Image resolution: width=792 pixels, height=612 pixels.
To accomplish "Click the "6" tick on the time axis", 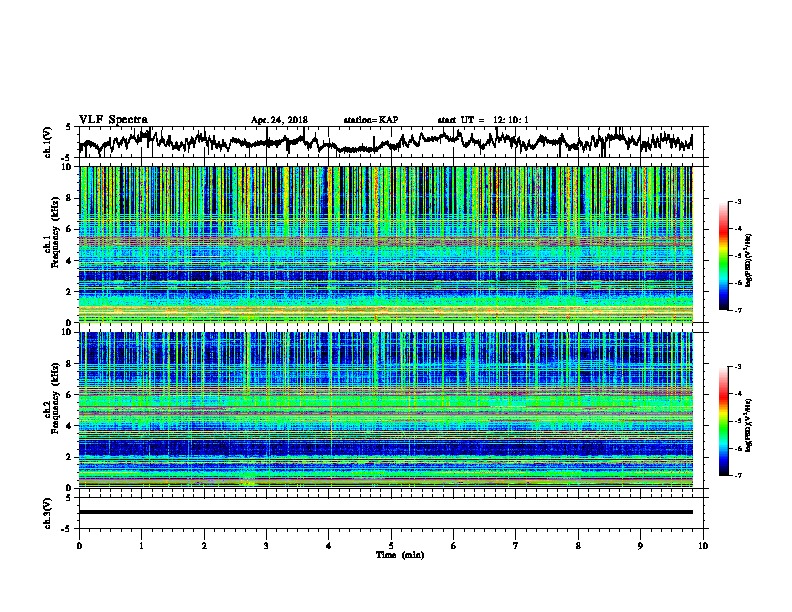I will 454,546.
